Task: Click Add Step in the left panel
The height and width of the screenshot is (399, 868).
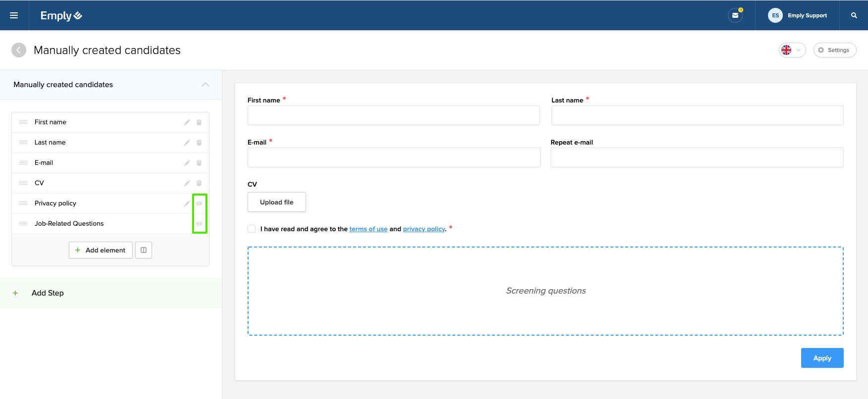Action: coord(48,293)
